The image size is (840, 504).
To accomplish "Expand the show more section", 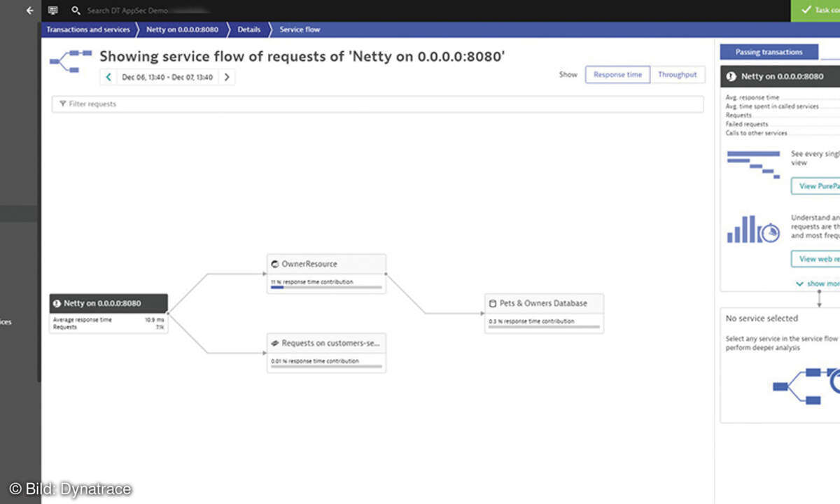I will coord(818,283).
